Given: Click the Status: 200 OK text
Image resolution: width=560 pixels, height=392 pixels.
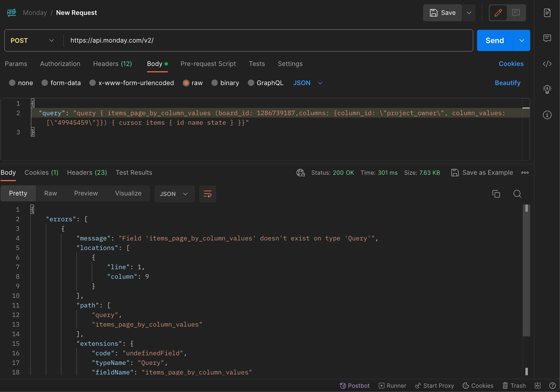Looking at the screenshot, I should pyautogui.click(x=332, y=173).
